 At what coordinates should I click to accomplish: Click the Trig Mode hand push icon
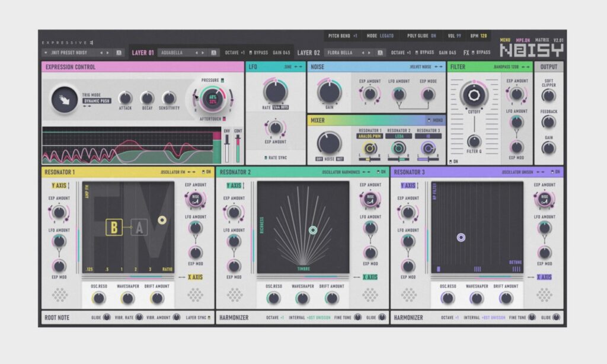[x=64, y=100]
